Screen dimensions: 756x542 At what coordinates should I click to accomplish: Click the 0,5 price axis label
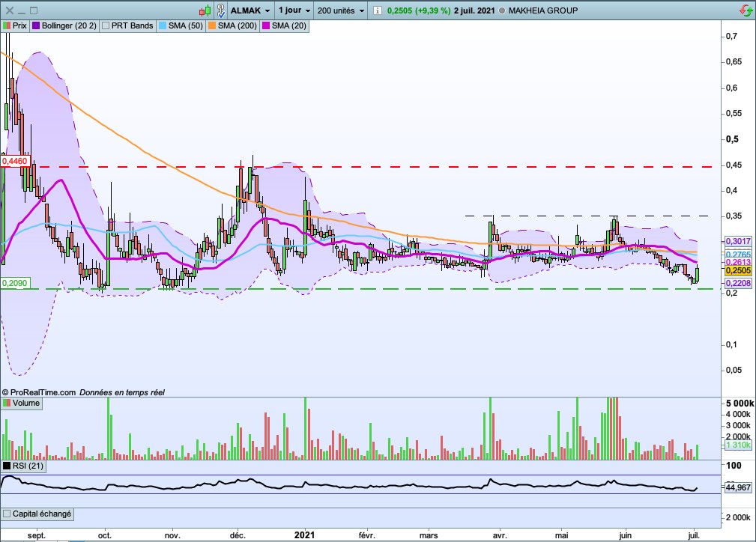[x=732, y=139]
